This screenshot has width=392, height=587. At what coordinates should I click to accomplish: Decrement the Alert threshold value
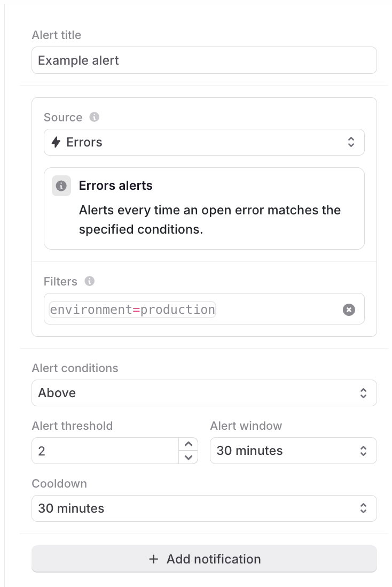[189, 458]
